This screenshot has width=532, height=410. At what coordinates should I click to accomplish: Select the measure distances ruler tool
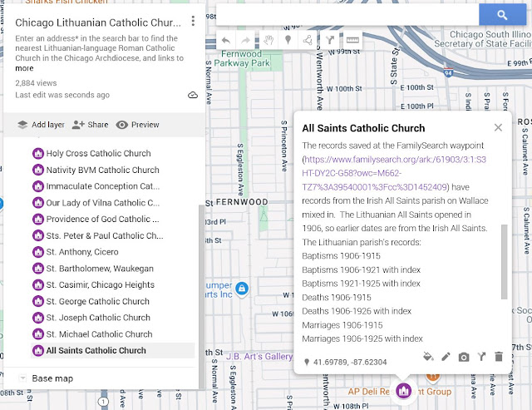352,41
